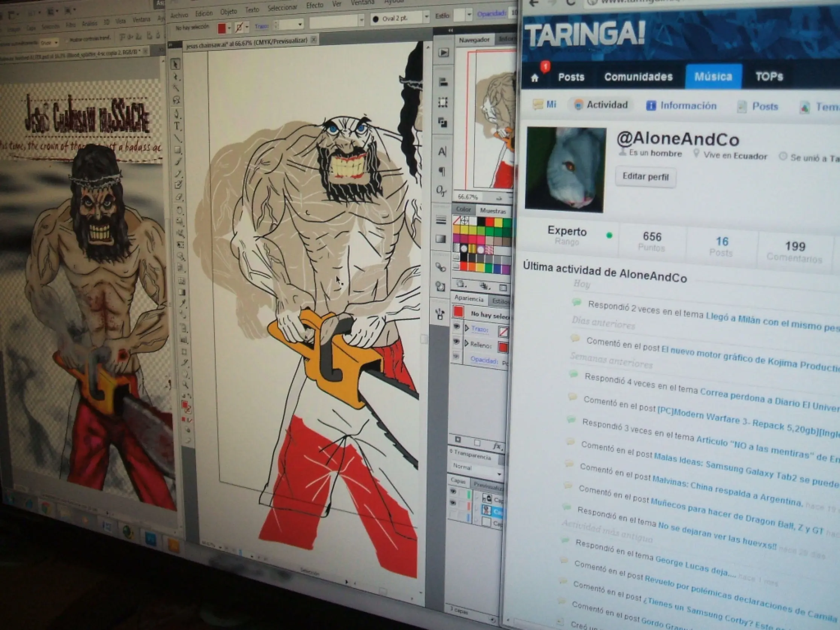Open the Archivo menu in Illustrator
This screenshot has width=840, height=630.
coord(179,15)
